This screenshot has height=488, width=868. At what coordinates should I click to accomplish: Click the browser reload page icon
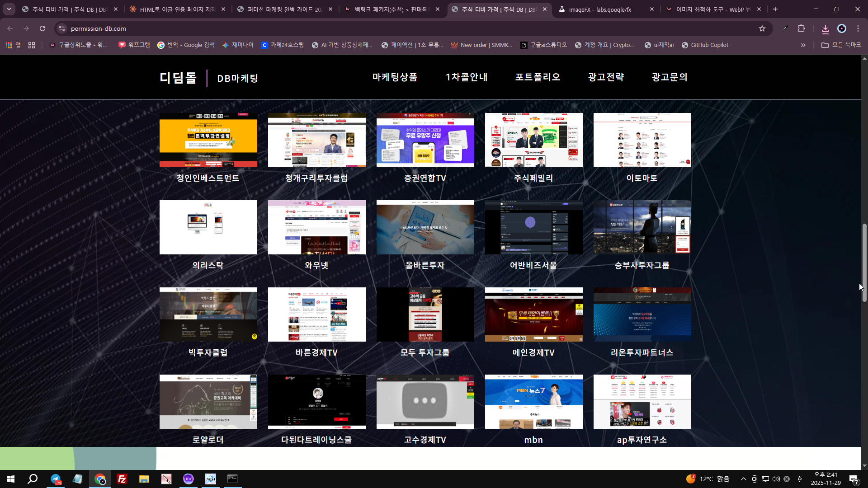click(42, 28)
